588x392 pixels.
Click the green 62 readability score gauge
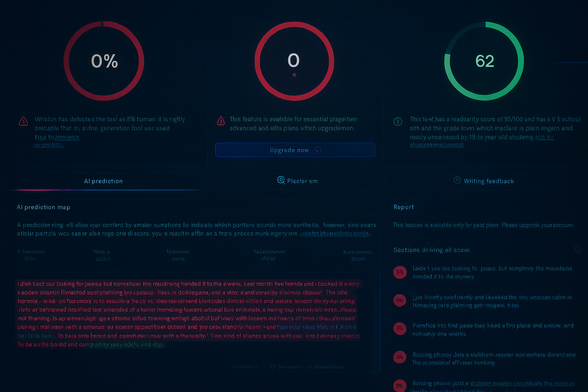(484, 61)
